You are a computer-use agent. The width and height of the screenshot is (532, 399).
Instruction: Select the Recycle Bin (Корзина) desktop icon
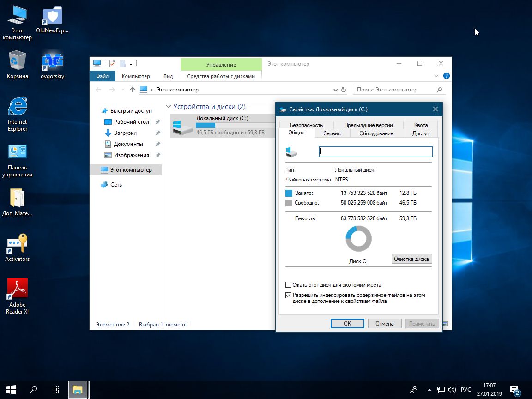click(17, 61)
